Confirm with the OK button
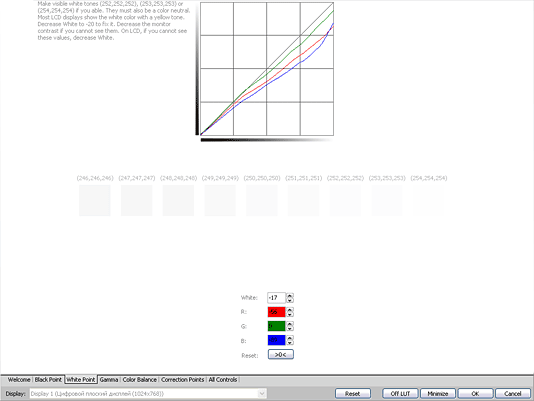Image resolution: width=534 pixels, height=401 pixels. (475, 394)
